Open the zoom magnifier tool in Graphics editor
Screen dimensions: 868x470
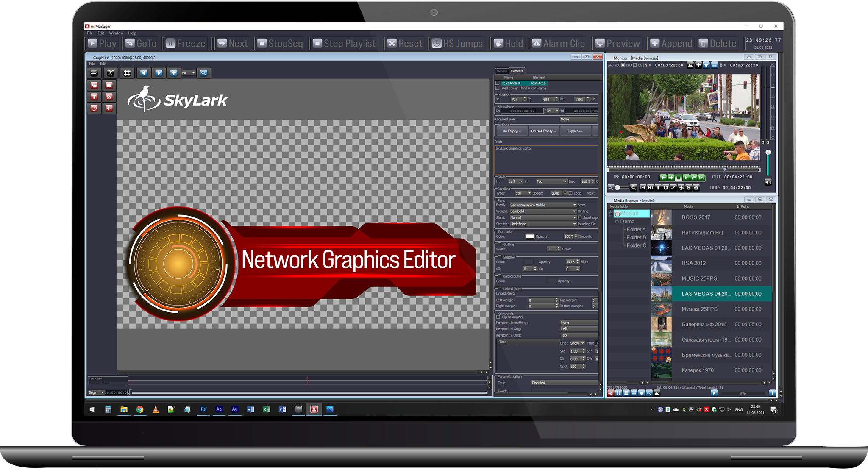[203, 73]
